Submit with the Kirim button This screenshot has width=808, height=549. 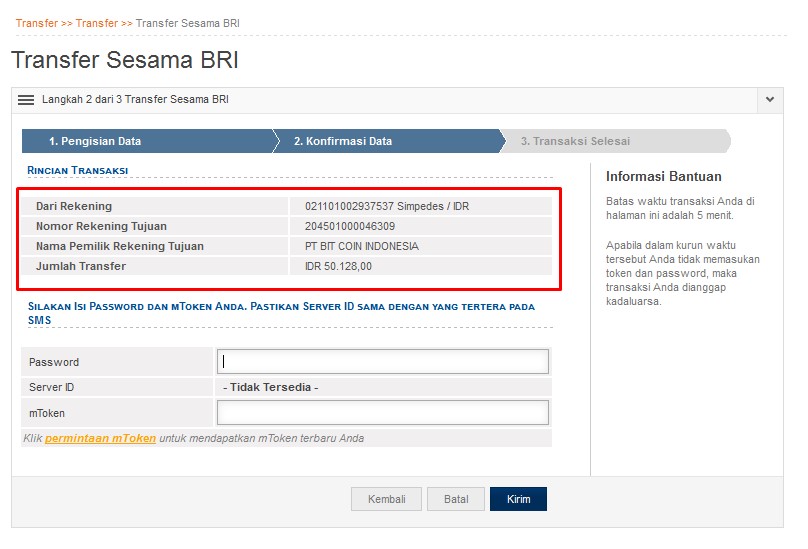click(x=518, y=499)
